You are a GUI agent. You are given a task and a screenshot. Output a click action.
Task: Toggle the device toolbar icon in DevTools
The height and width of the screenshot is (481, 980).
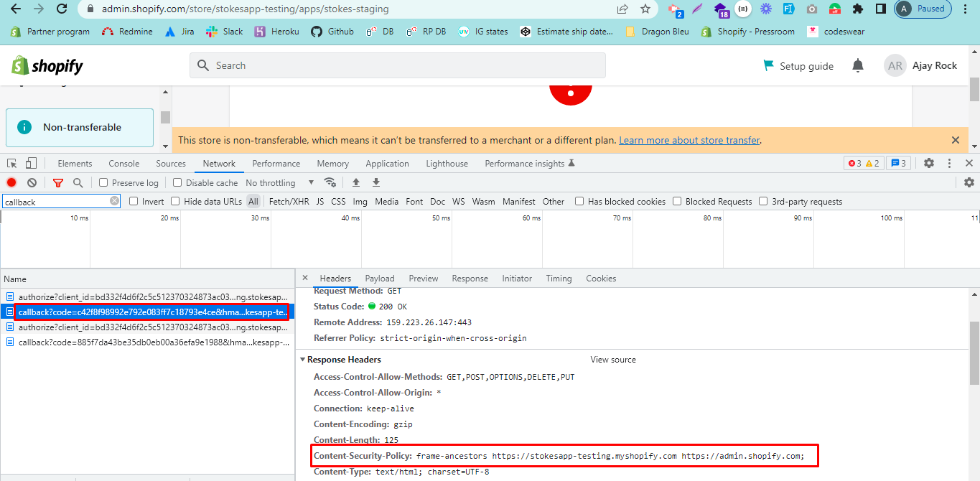[31, 164]
